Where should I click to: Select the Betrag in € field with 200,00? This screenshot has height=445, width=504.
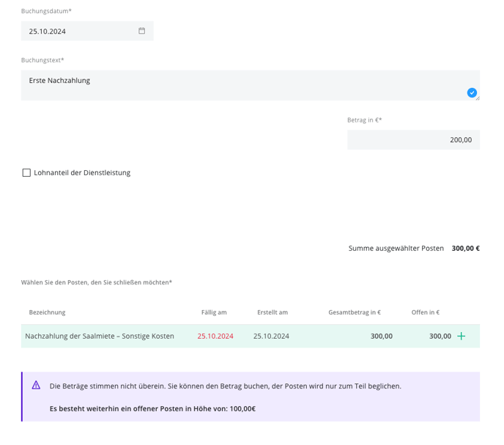point(413,139)
